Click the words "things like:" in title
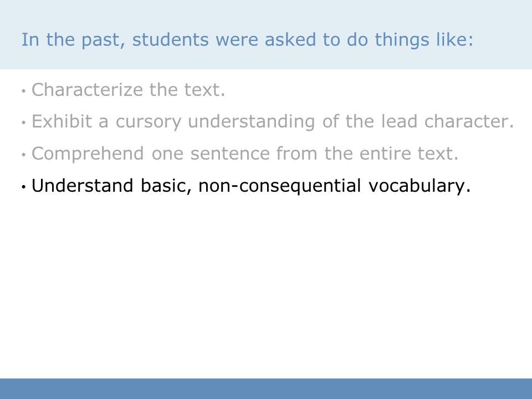The width and height of the screenshot is (532, 399). tap(424, 40)
